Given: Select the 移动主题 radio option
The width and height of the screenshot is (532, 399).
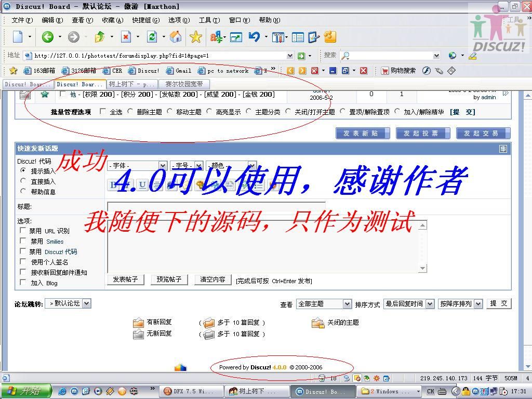Looking at the screenshot, I should coord(169,111).
